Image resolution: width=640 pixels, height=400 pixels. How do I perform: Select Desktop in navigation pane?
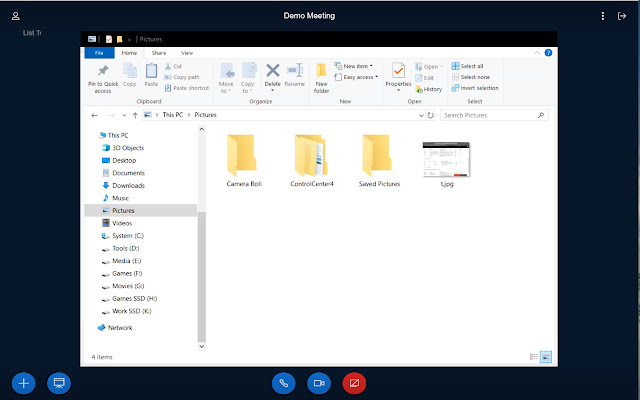(x=119, y=160)
